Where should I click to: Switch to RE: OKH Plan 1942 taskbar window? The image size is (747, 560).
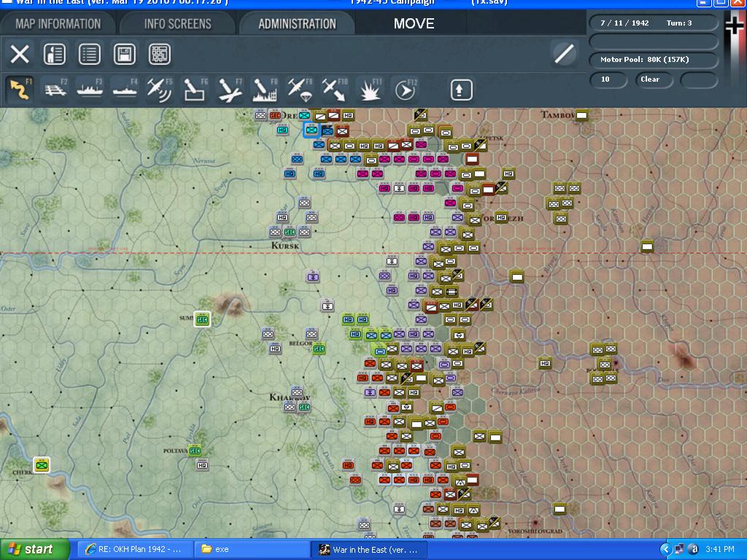click(x=134, y=550)
